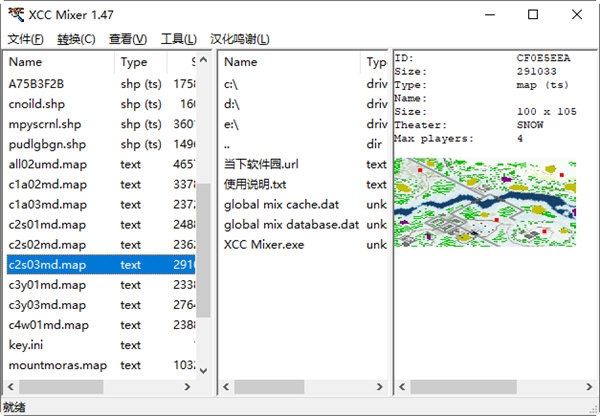The height and width of the screenshot is (416, 600).
Task: Select c3y03md.map file
Action: coord(101,305)
